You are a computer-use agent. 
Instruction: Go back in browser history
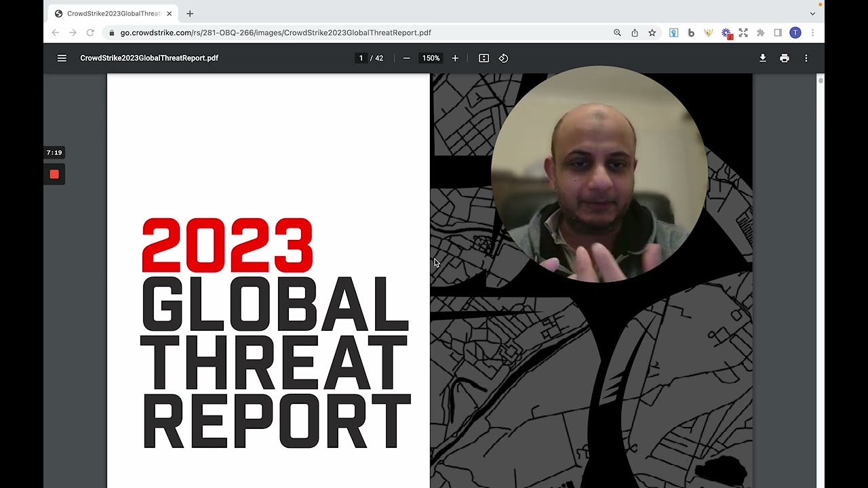pos(56,33)
